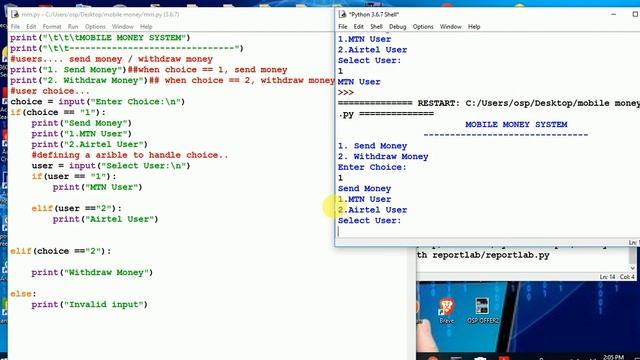Click the '2. Withdraw Money' shell output line

(x=383, y=156)
